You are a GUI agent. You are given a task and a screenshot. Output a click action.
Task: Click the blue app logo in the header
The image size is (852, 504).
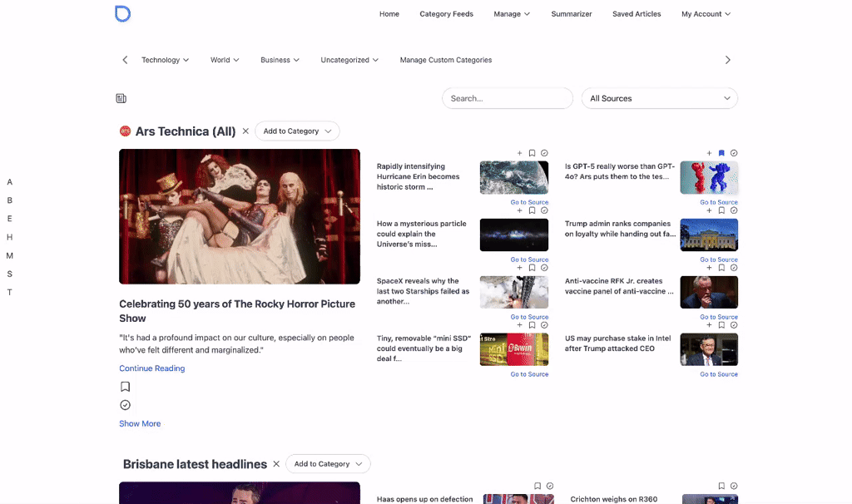(123, 13)
